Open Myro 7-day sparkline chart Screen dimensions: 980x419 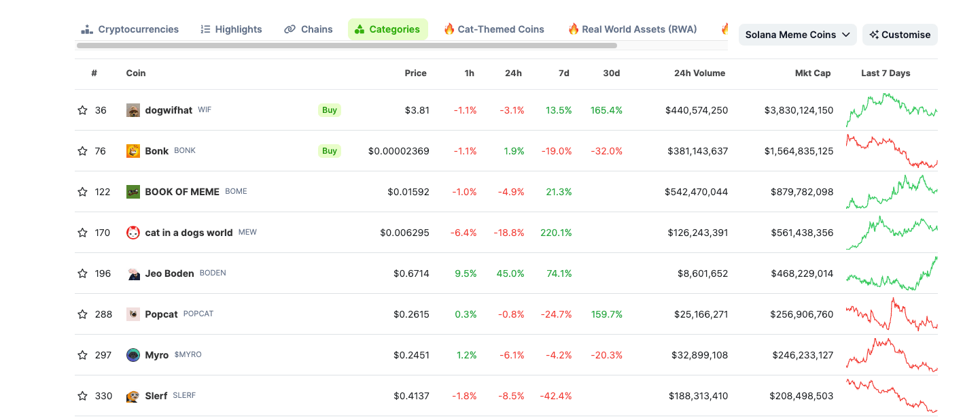(x=892, y=355)
